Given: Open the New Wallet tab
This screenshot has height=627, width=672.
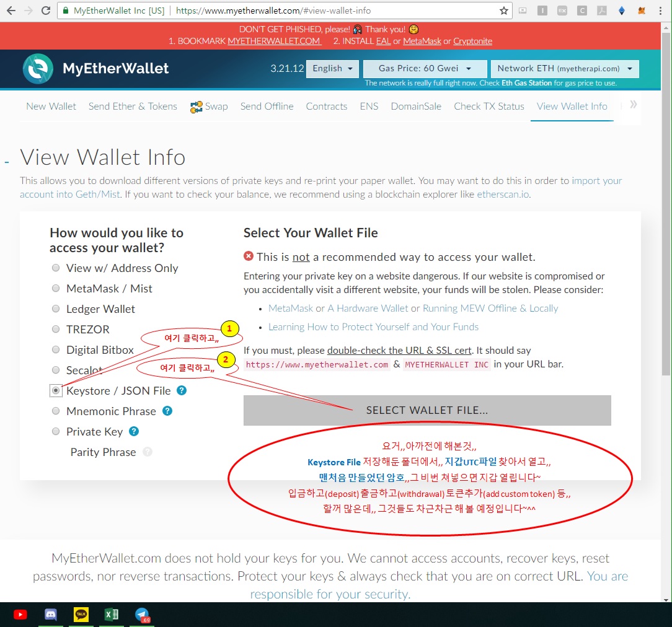Looking at the screenshot, I should coord(51,106).
